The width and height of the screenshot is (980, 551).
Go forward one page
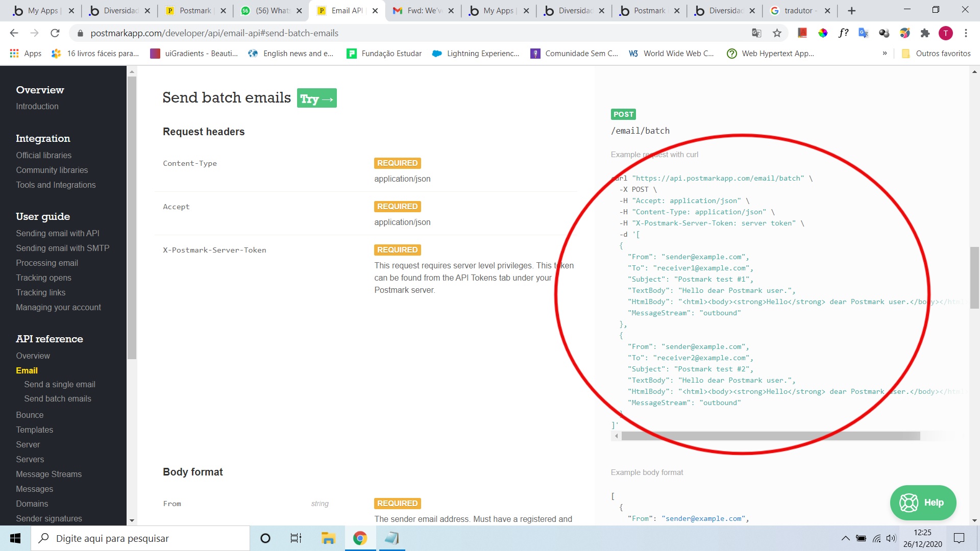34,33
